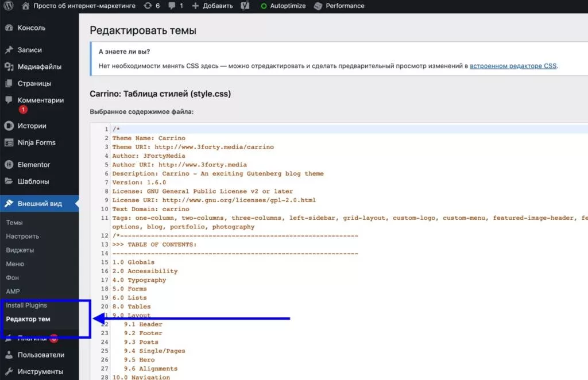Click the Комментарии speech bubble icon

[x=9, y=100]
